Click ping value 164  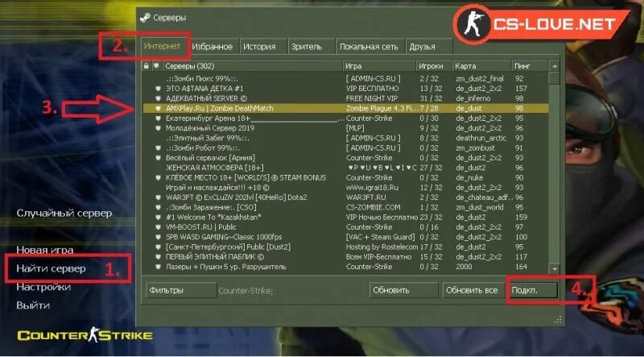[521, 267]
